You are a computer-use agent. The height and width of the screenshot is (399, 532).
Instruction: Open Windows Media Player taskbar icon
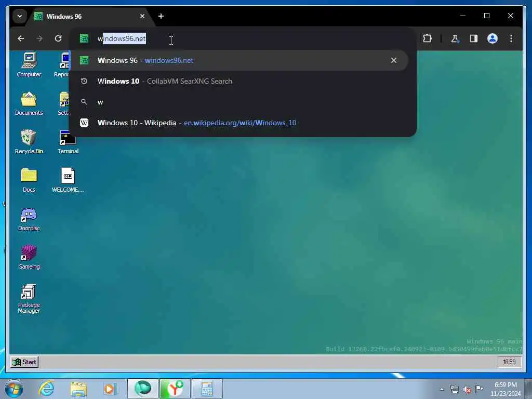[x=110, y=389]
